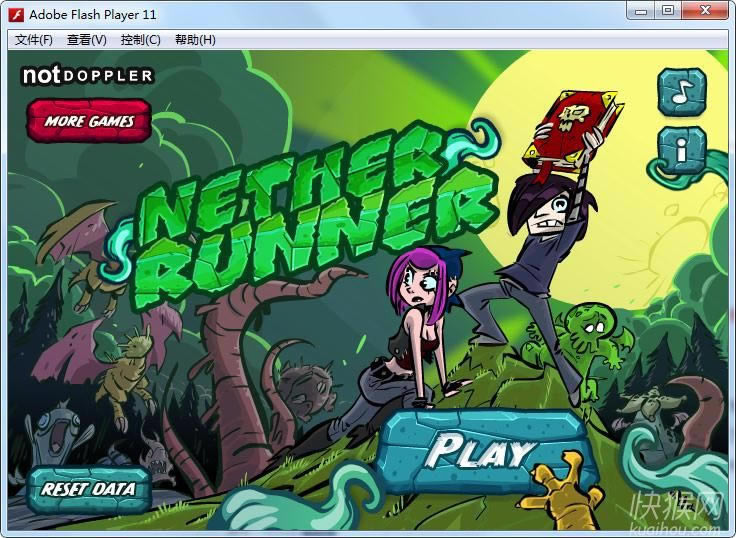Maximize the Flash Player window

click(668, 11)
